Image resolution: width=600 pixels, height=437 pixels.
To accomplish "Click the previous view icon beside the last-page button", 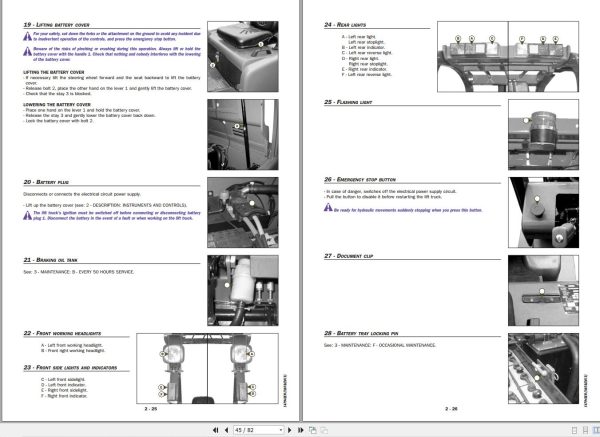I will 313,430.
